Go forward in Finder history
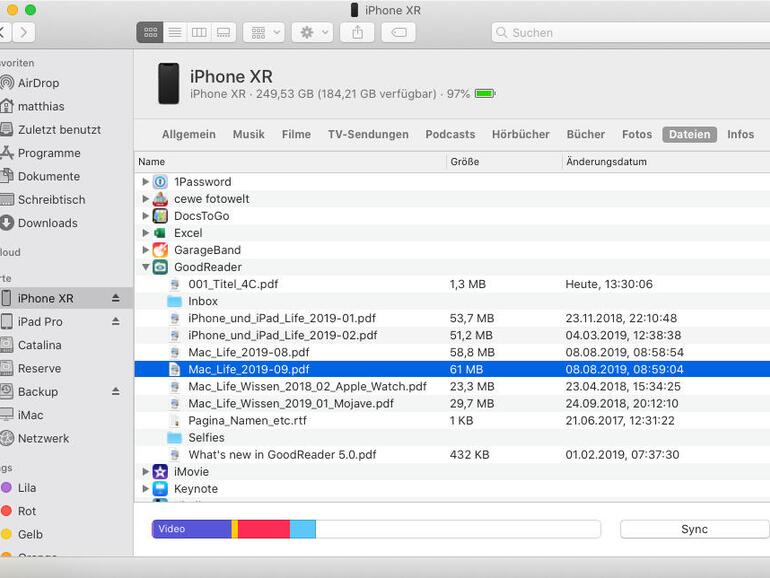770x578 pixels. (x=24, y=33)
